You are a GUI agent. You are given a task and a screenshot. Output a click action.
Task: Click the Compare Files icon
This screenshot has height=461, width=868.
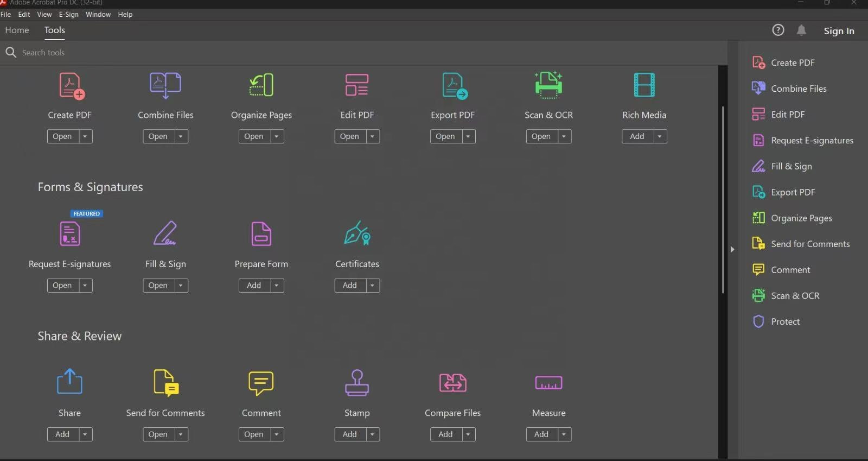pos(452,382)
